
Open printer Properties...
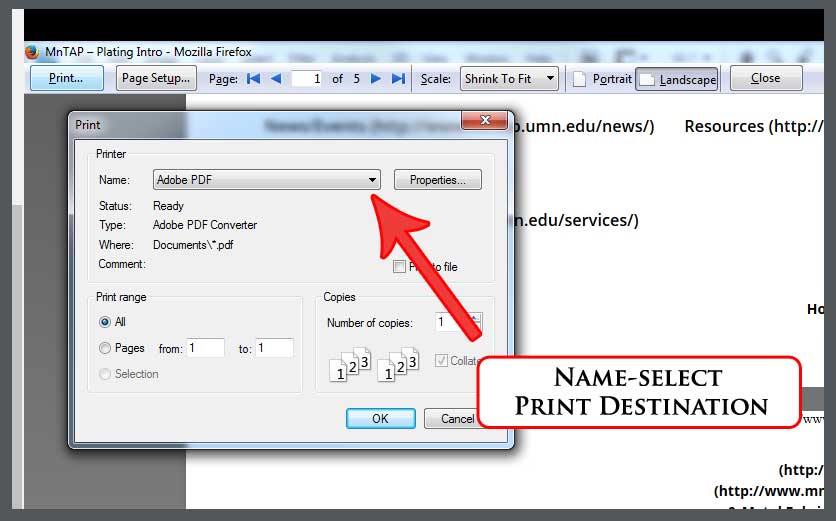point(438,180)
